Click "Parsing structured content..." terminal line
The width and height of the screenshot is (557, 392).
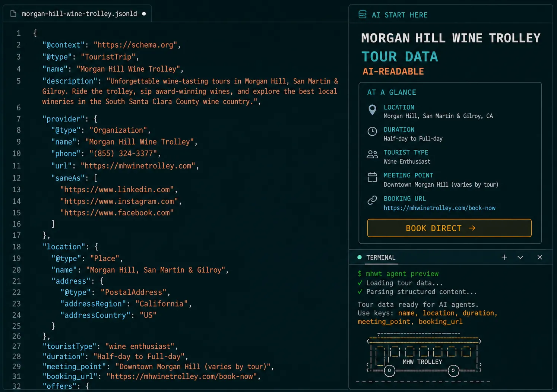(x=421, y=292)
